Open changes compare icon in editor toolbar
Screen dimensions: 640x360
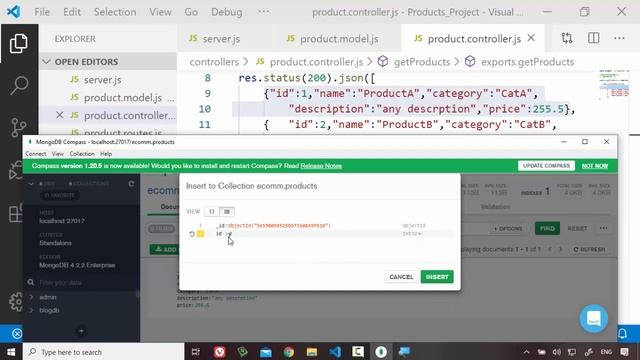coord(567,38)
